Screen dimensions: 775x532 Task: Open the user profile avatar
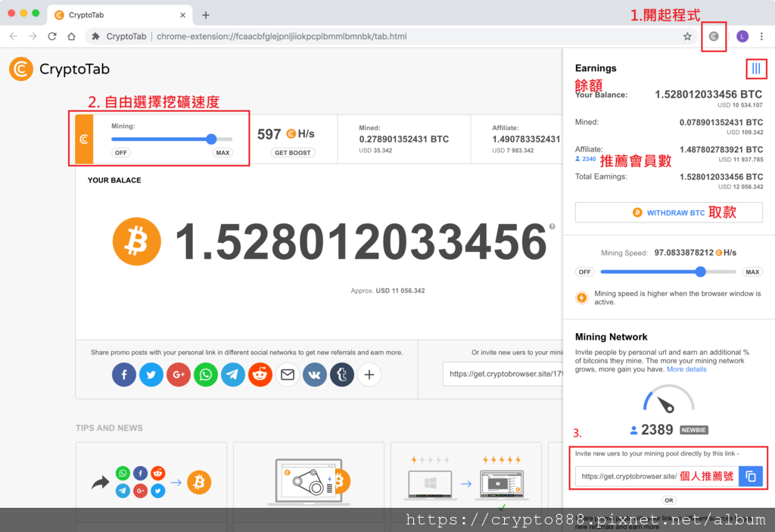[742, 36]
